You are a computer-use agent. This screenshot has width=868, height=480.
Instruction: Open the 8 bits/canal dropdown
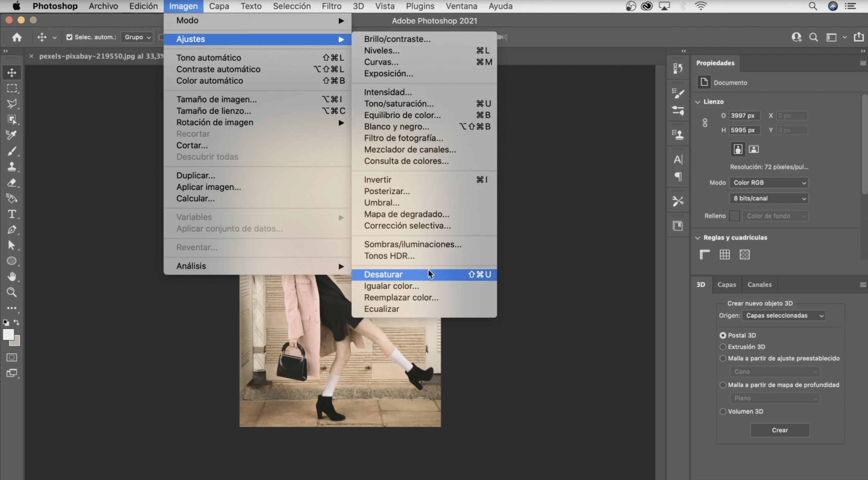(768, 198)
